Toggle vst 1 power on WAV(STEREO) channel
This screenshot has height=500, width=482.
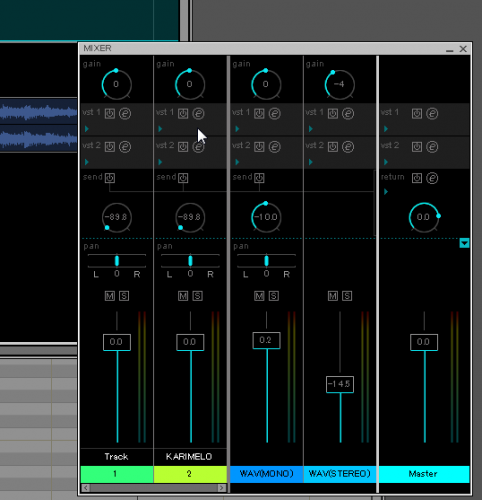(333, 114)
